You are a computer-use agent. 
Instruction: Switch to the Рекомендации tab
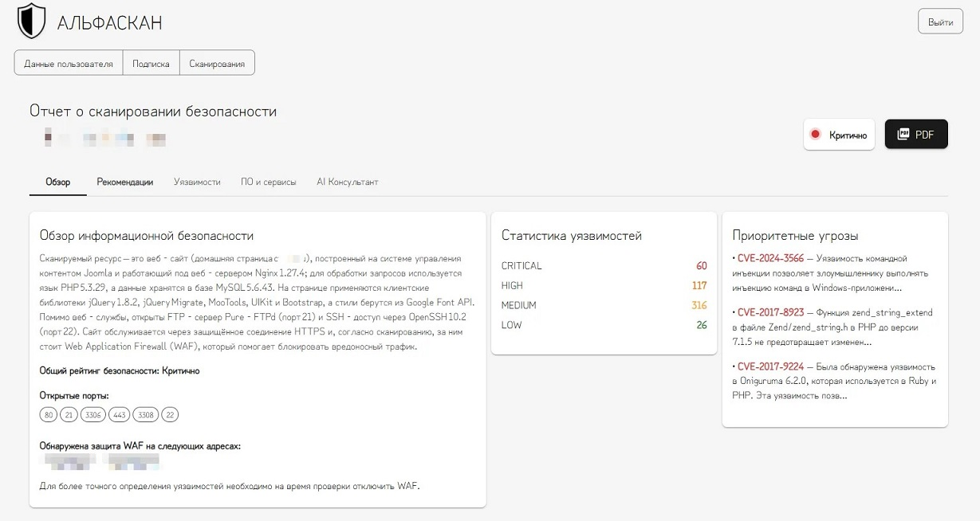[x=125, y=182]
